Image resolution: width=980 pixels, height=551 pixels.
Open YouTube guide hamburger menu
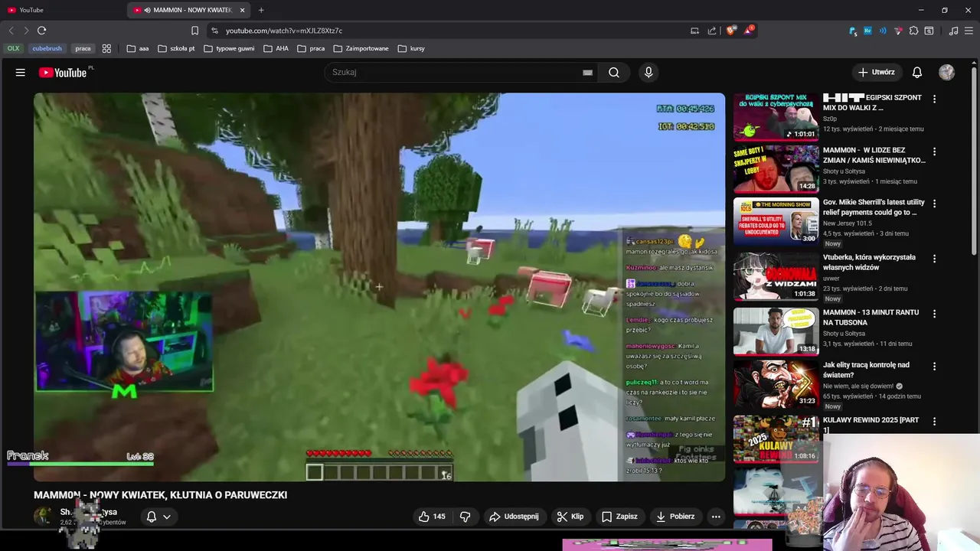click(x=21, y=72)
